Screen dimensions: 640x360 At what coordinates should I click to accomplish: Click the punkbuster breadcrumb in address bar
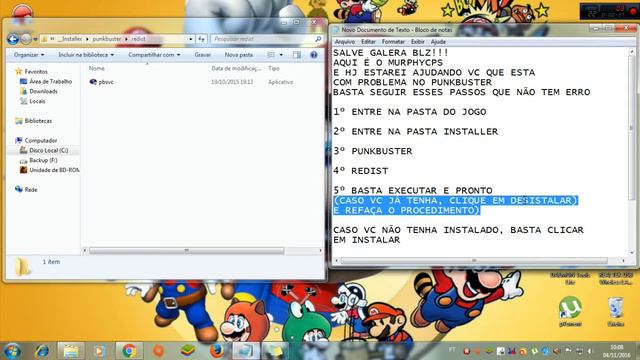(x=107, y=39)
